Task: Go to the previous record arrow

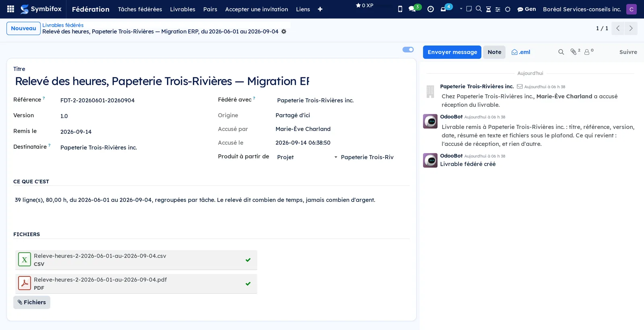Action: point(618,28)
